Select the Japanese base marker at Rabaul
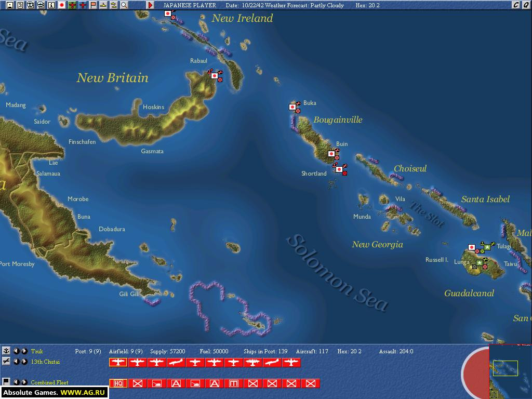This screenshot has width=532, height=399. pos(215,76)
